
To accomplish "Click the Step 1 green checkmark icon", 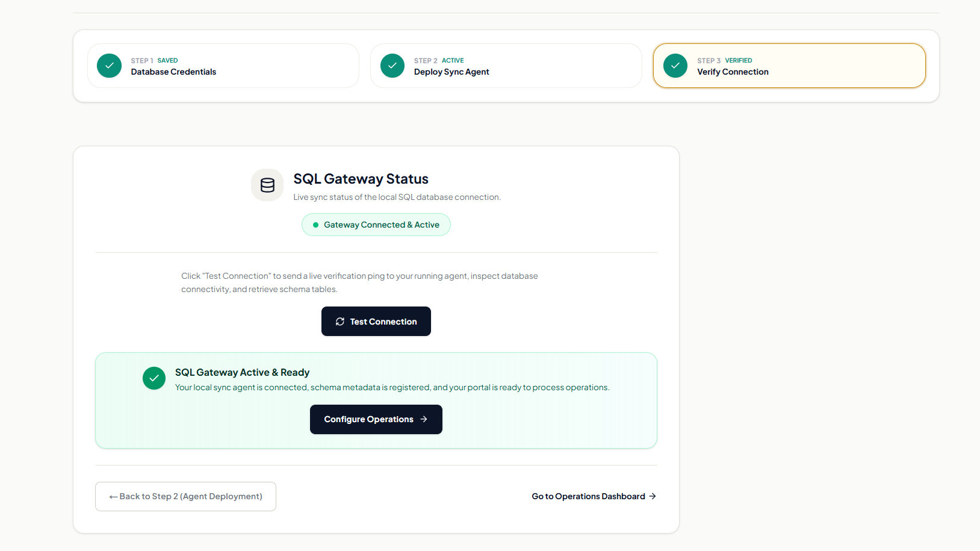I will (109, 66).
